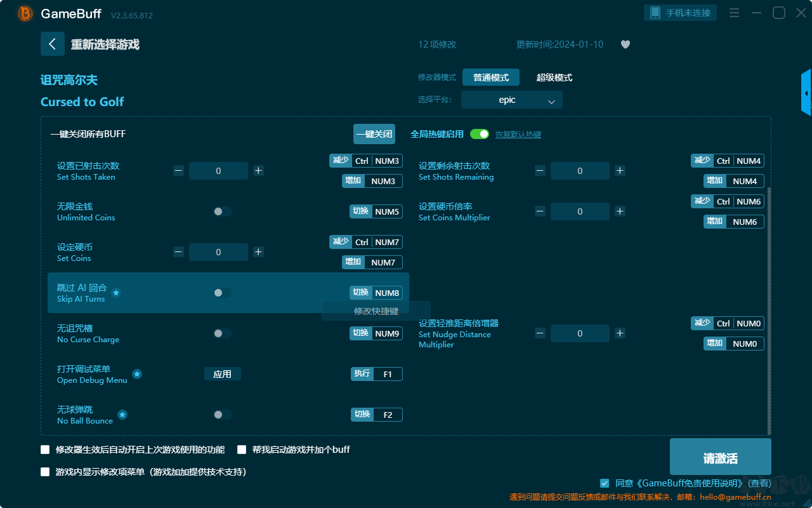812x508 pixels.
Task: Click the cheat list vertical scrollbar
Action: click(x=769, y=311)
